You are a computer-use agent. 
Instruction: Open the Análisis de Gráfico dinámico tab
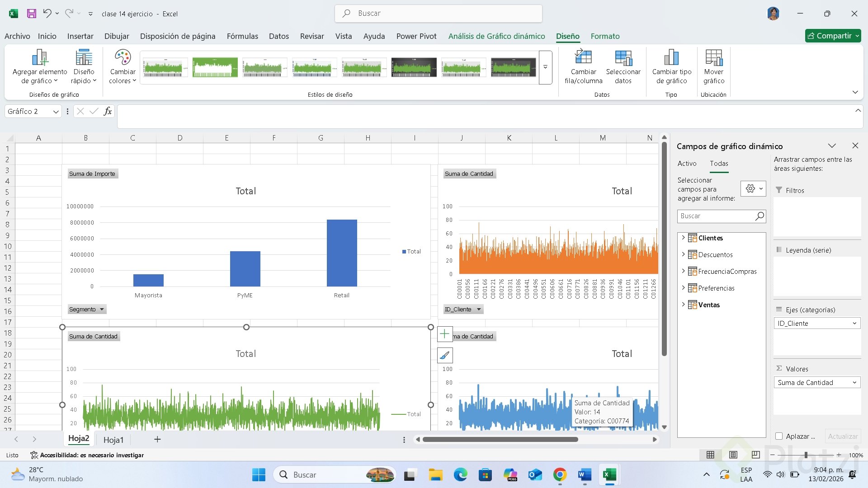point(496,36)
